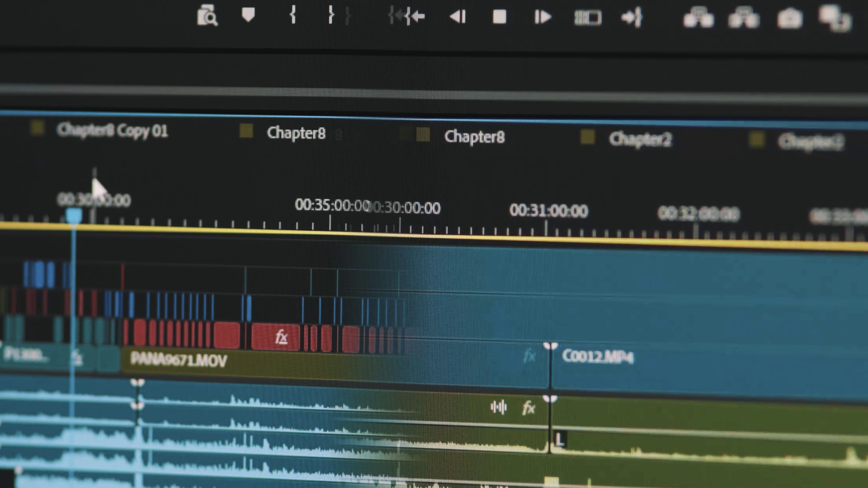Select the cut-off rightmost Chapter2 tab

[811, 142]
